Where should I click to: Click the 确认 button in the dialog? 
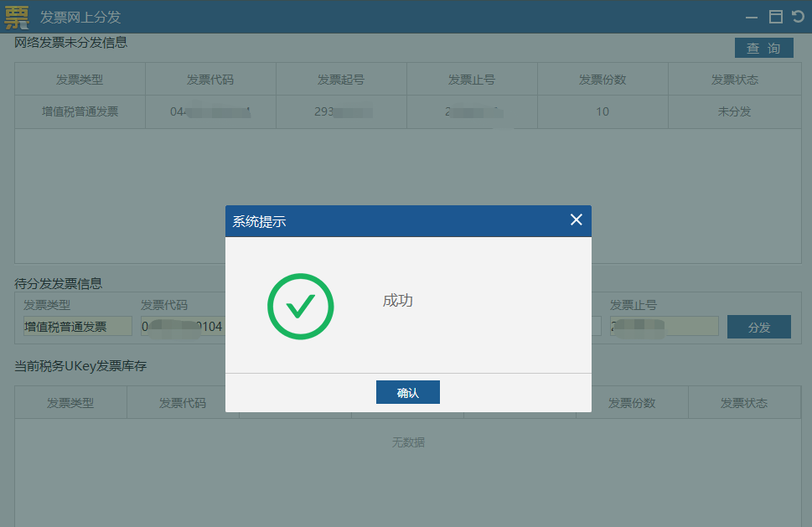coord(407,392)
